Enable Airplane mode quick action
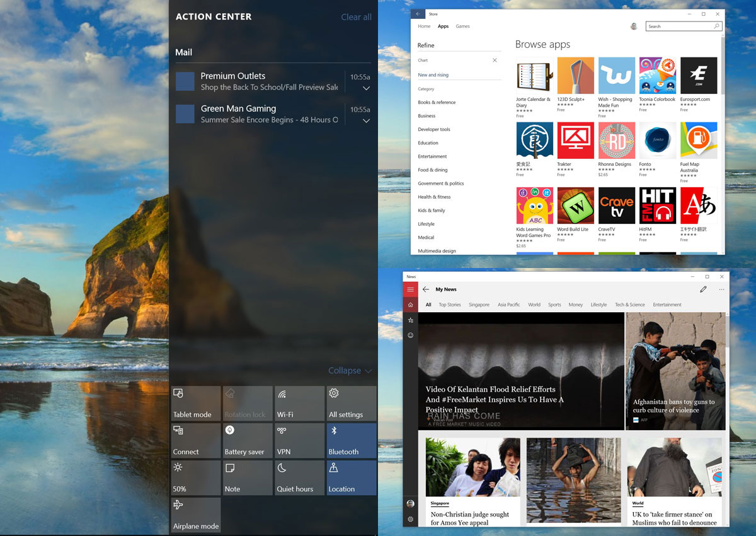Viewport: 756px width, 536px height. [196, 515]
